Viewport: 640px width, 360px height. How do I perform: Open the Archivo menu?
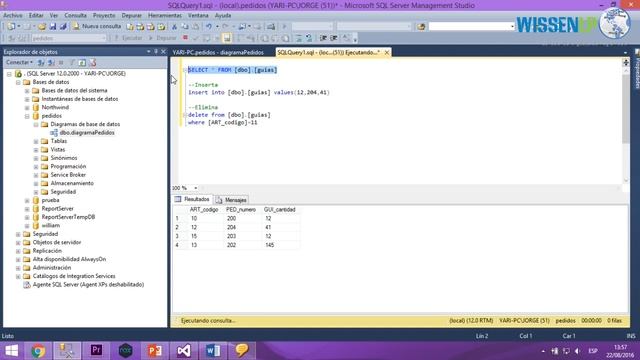13,16
